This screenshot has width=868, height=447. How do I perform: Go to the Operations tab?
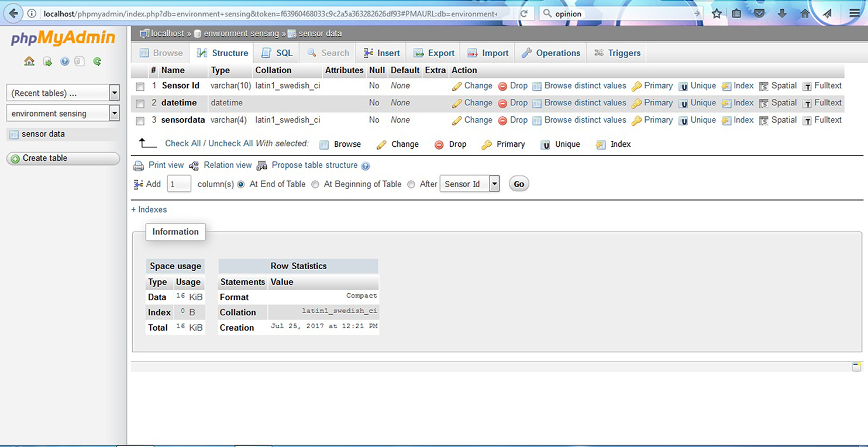tap(551, 53)
